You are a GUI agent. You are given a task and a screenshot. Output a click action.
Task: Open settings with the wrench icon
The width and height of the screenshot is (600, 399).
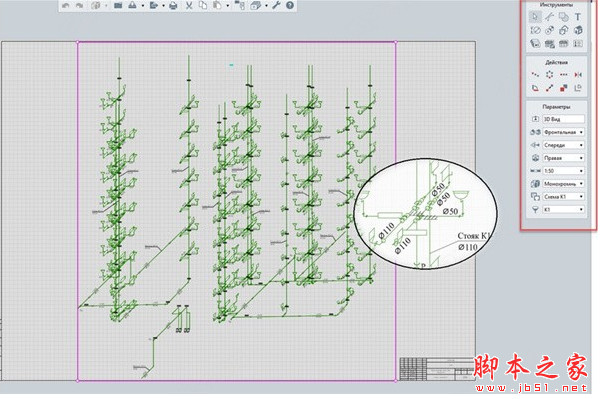[x=276, y=5]
